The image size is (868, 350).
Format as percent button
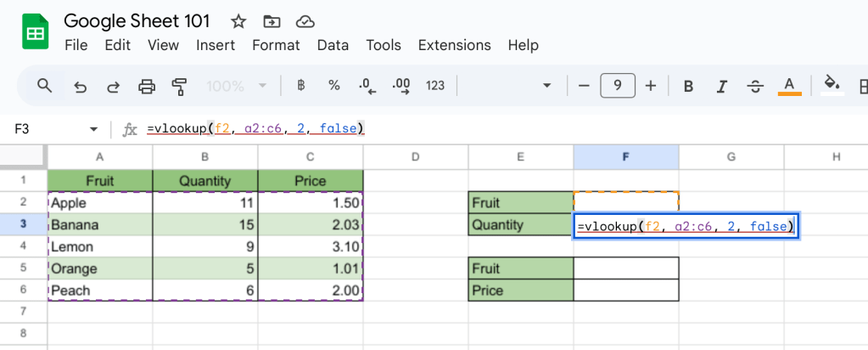[334, 86]
